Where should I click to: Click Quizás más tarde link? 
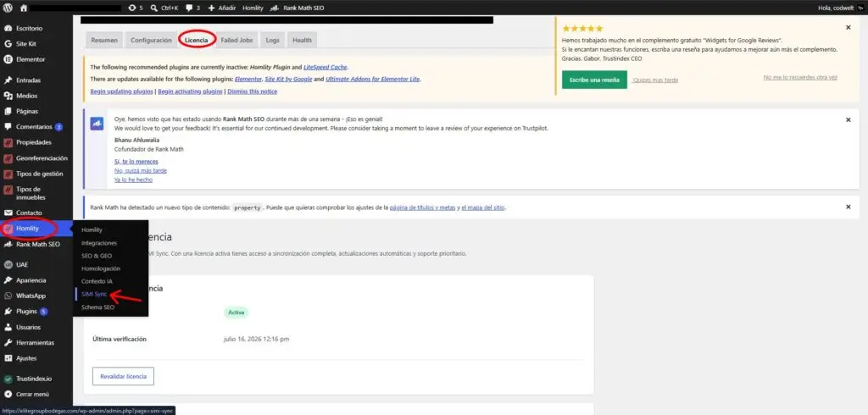tap(655, 80)
